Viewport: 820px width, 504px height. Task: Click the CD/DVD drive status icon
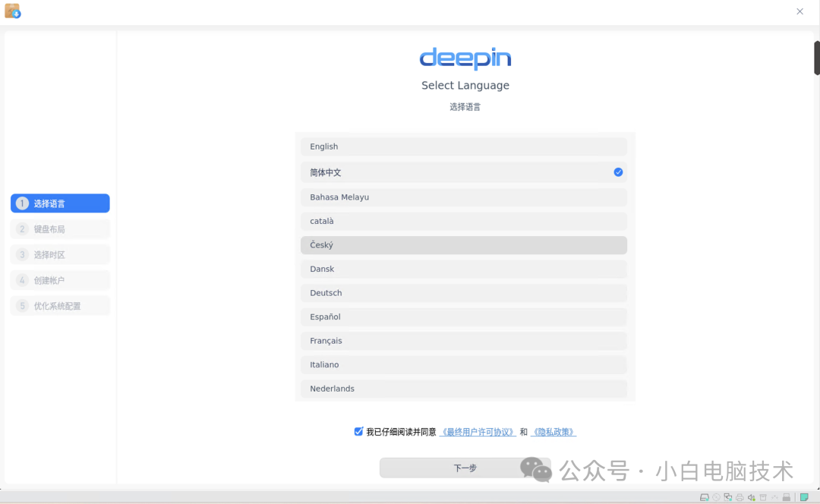pos(717,497)
